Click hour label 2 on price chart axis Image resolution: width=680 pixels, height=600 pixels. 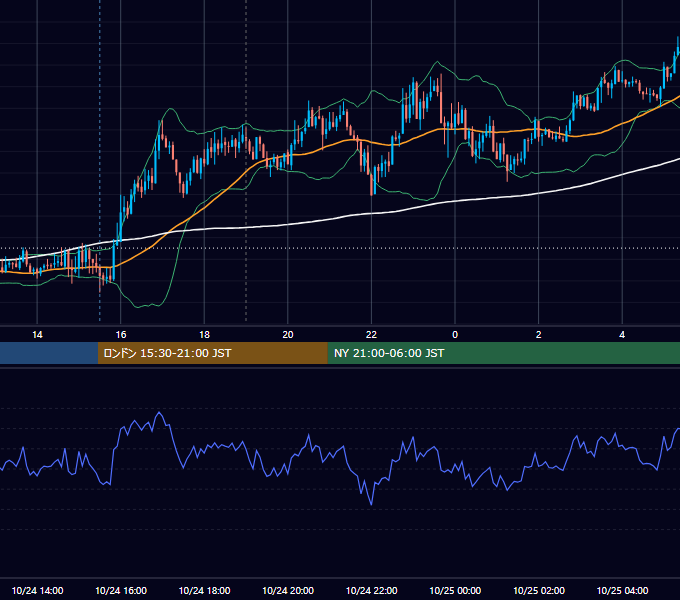click(x=539, y=335)
